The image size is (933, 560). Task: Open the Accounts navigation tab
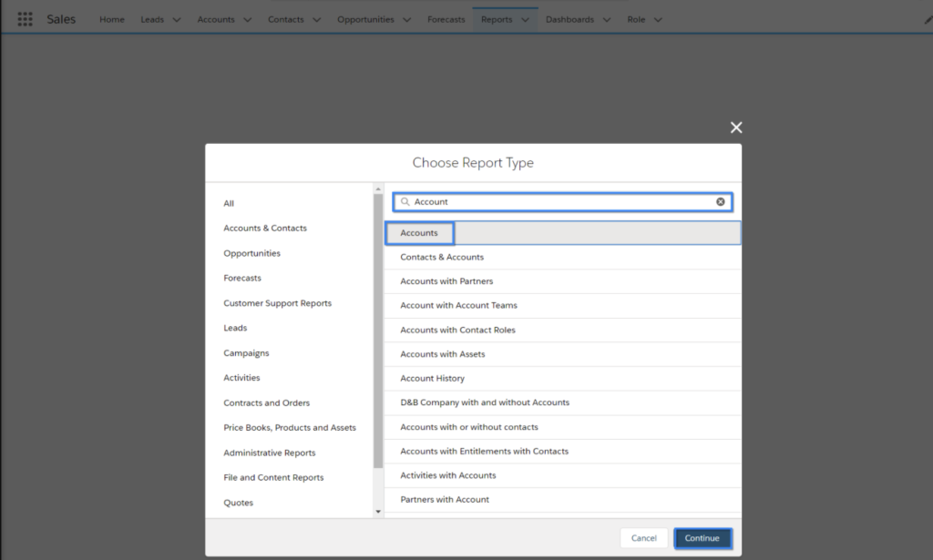coord(216,20)
